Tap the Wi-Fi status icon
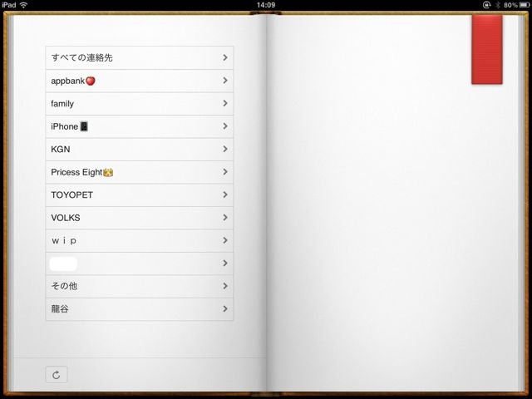Image resolution: width=532 pixels, height=399 pixels. 23,5
